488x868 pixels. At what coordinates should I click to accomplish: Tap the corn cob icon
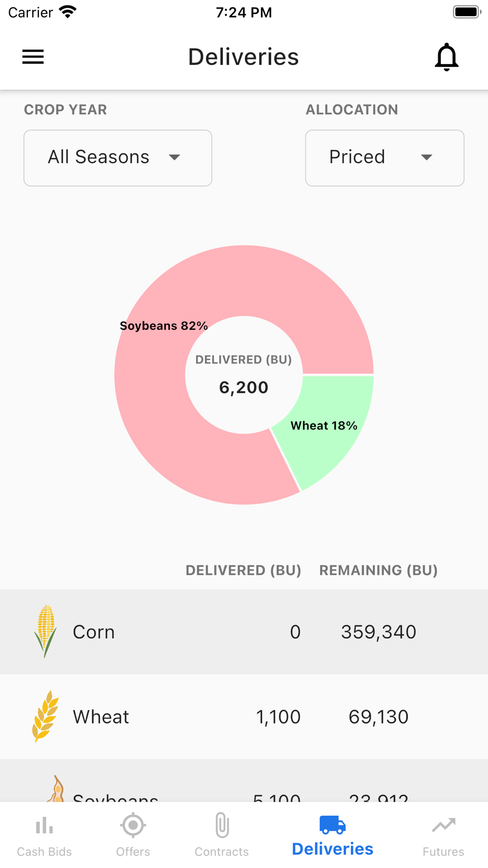[45, 631]
